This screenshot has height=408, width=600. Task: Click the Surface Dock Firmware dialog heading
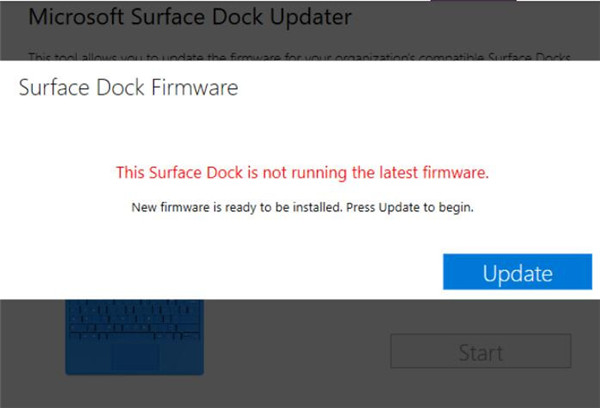(129, 87)
